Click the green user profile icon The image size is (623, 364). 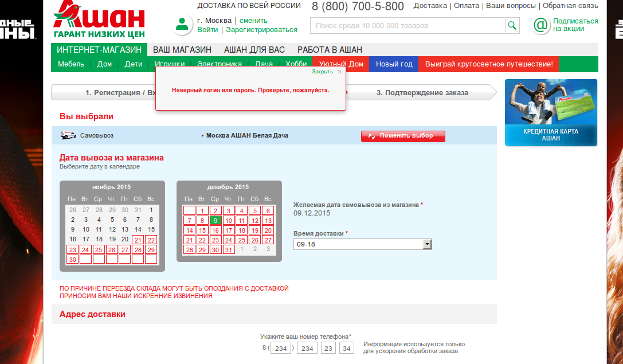tap(182, 24)
